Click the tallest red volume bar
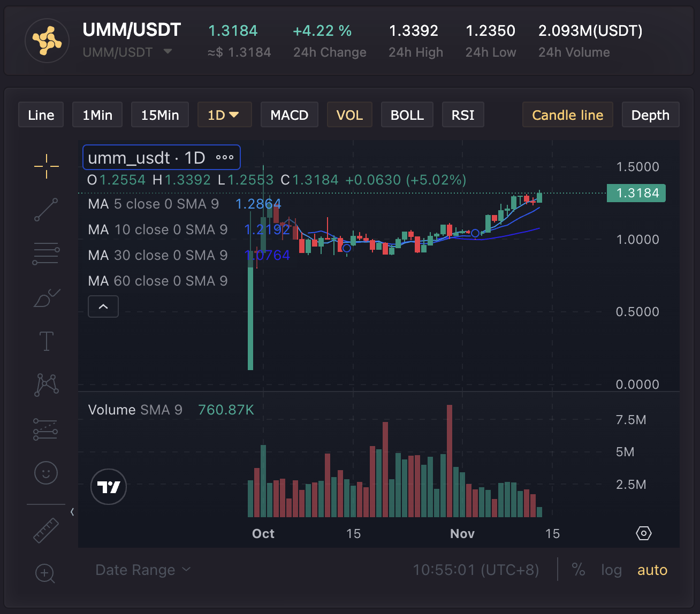 click(450, 461)
